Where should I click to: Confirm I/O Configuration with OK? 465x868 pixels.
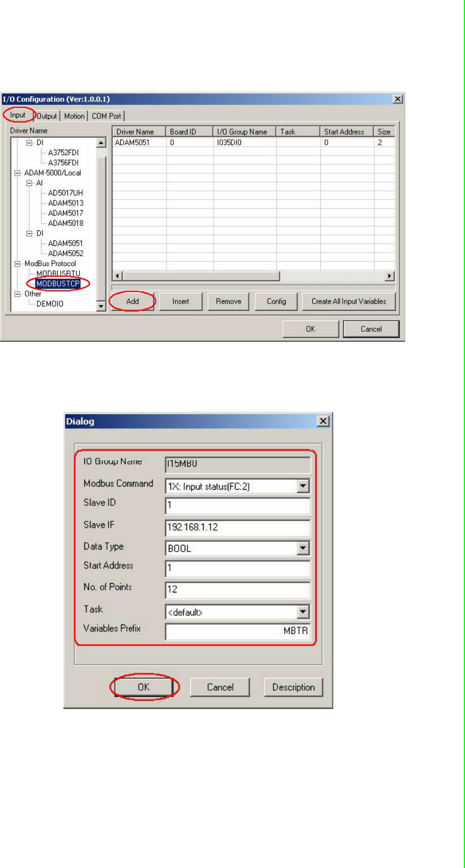[311, 329]
